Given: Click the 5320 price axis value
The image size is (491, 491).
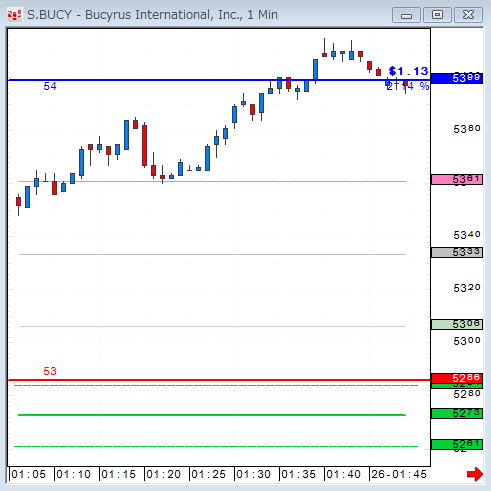Looking at the screenshot, I should 467,288.
